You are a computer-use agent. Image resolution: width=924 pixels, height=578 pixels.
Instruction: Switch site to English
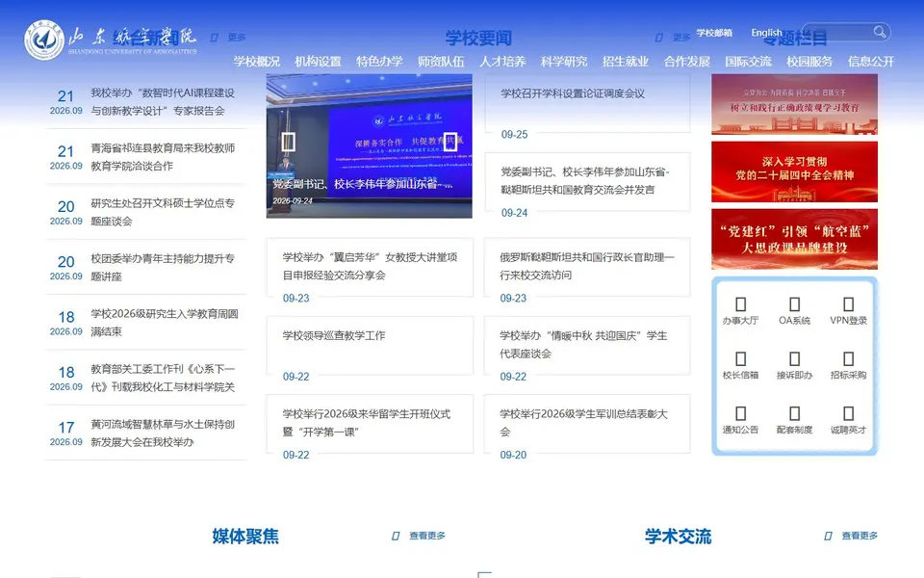point(766,33)
